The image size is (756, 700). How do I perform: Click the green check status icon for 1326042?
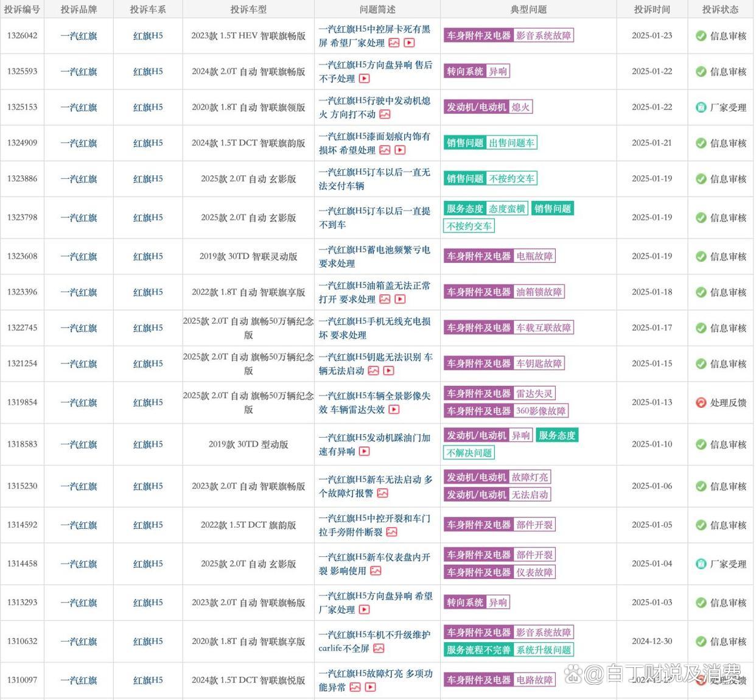coord(701,36)
